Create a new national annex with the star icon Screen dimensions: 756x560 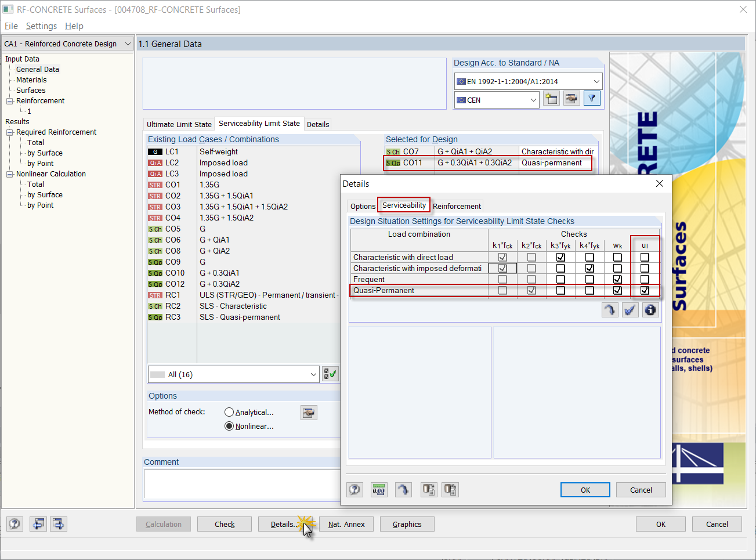coord(551,98)
